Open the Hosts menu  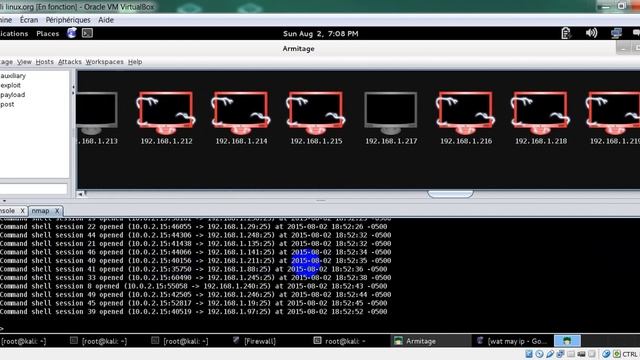pyautogui.click(x=44, y=62)
